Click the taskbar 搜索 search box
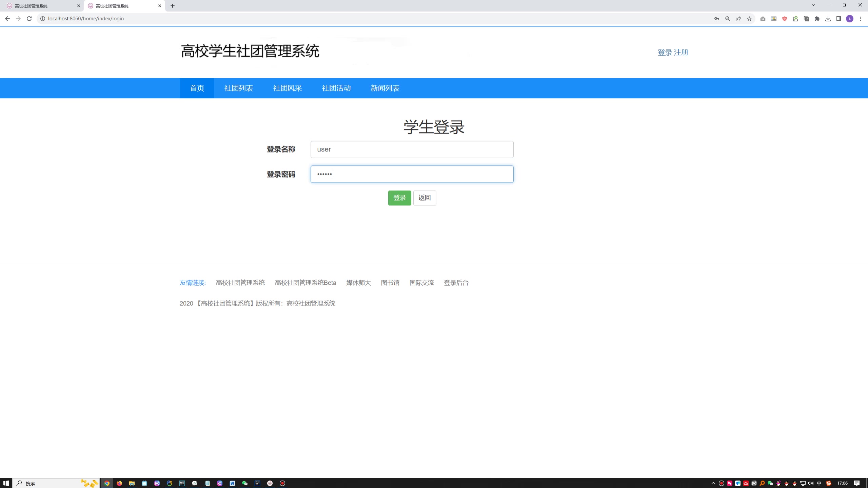Image resolution: width=868 pixels, height=488 pixels. (x=56, y=483)
